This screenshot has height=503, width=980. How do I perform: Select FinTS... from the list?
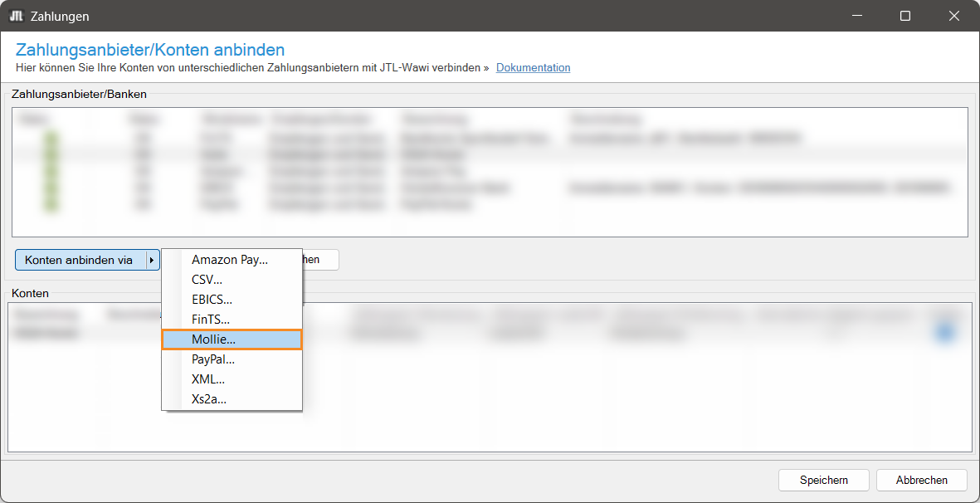(211, 320)
